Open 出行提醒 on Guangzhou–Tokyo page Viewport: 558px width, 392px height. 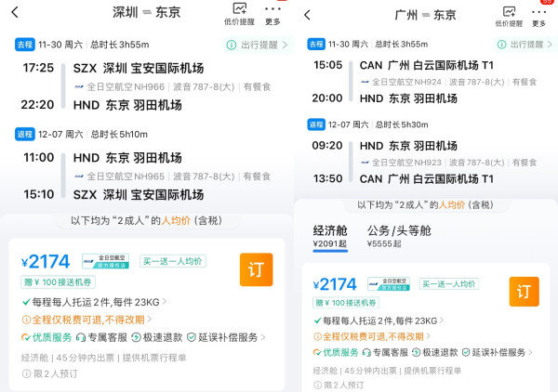(x=526, y=45)
